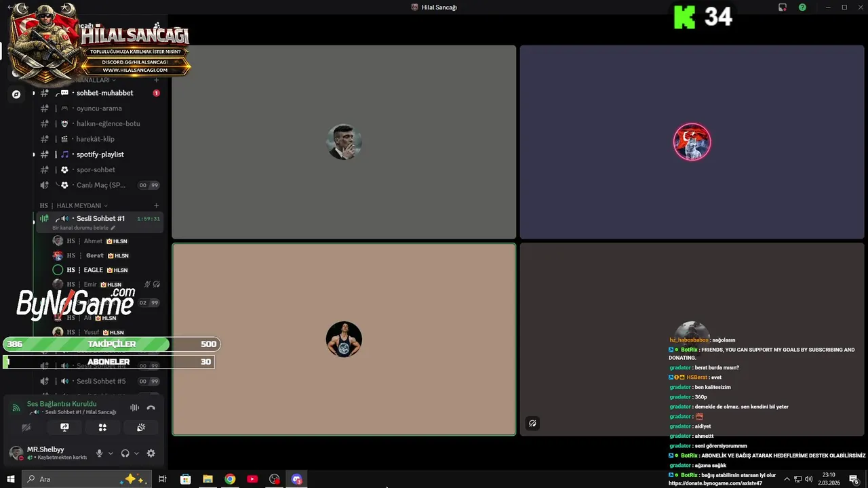The image size is (868, 488).
Task: Focus the Turkish flag avatar participant tile
Action: pyautogui.click(x=692, y=142)
